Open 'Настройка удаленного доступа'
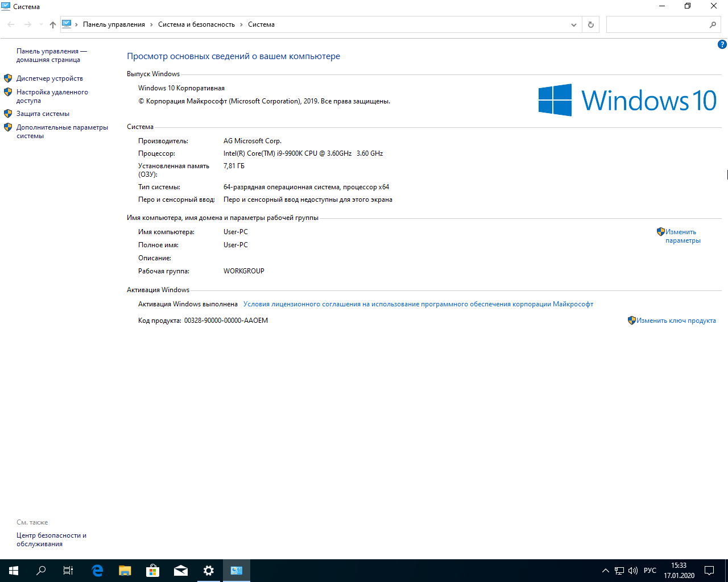 [52, 96]
